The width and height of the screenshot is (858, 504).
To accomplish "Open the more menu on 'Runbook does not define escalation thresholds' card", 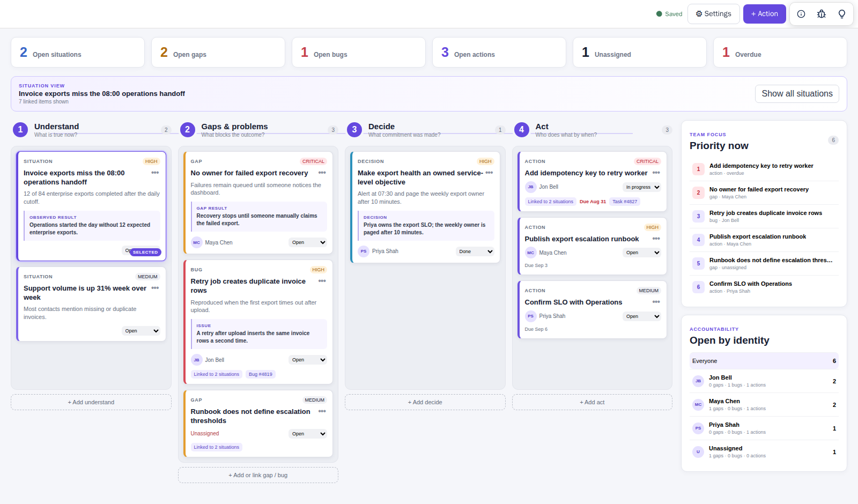I will (x=322, y=411).
